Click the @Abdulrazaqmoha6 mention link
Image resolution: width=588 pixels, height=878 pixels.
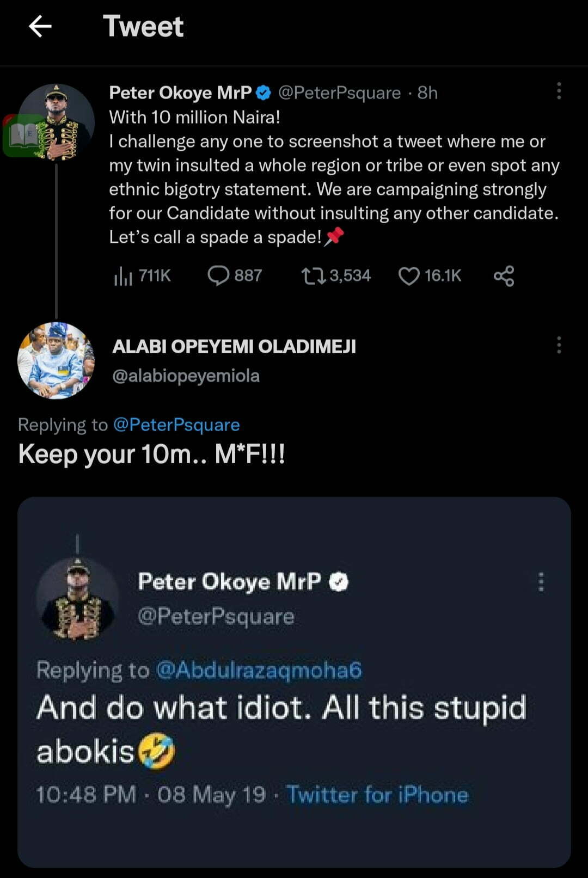click(259, 670)
